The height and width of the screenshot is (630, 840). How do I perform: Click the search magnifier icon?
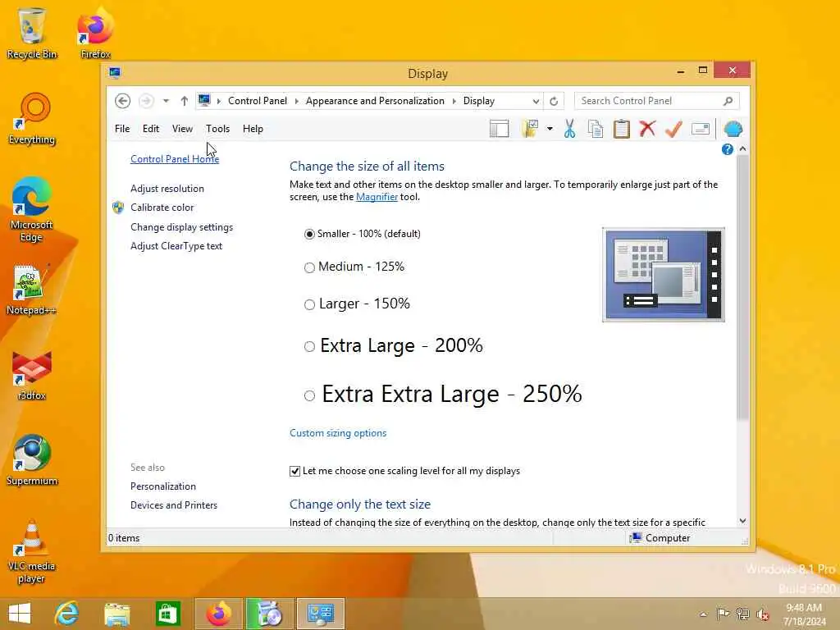728,101
